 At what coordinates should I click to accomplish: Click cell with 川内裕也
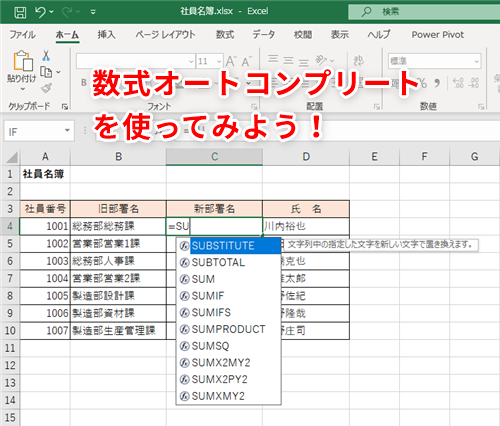pyautogui.click(x=306, y=226)
